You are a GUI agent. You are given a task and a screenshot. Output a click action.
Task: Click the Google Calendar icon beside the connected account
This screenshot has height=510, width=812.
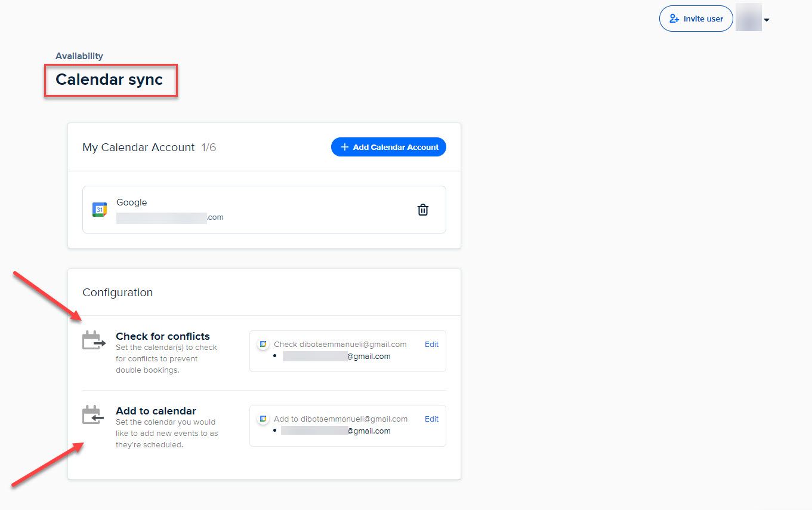98,210
